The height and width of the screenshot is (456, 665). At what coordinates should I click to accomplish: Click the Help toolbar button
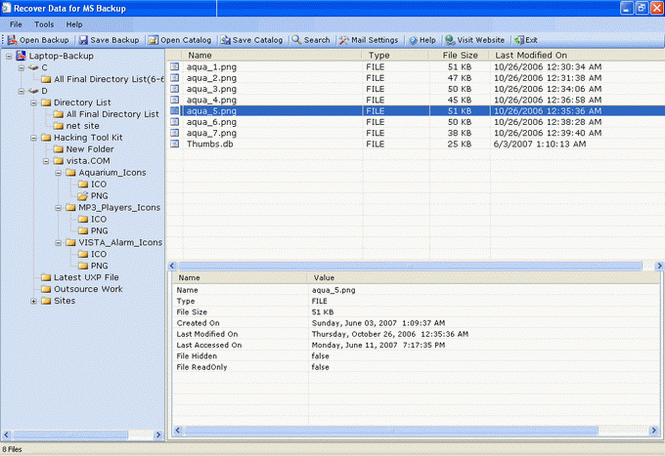tap(422, 40)
